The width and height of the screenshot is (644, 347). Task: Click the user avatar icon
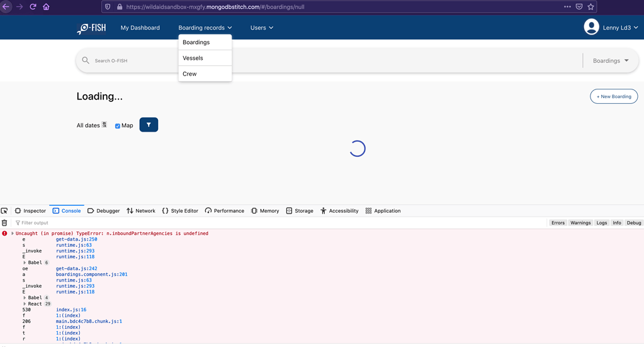pos(591,27)
